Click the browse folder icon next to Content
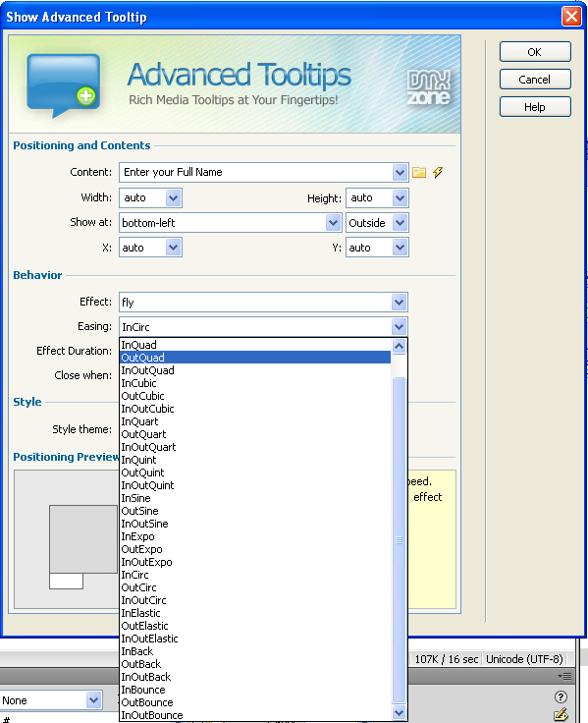The image size is (588, 723). 419,173
